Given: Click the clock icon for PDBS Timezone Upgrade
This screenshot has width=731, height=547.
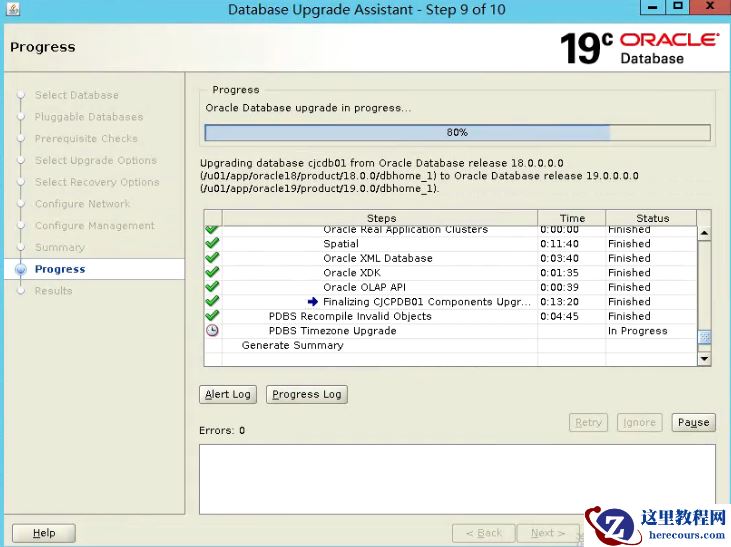Looking at the screenshot, I should (x=212, y=331).
